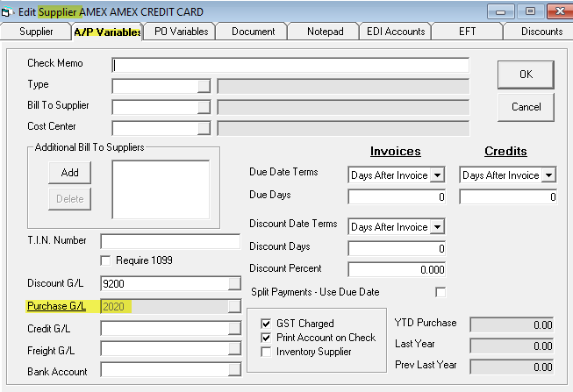The image size is (573, 392).
Task: Open lookup button for Purchase G/L
Action: coord(234,306)
